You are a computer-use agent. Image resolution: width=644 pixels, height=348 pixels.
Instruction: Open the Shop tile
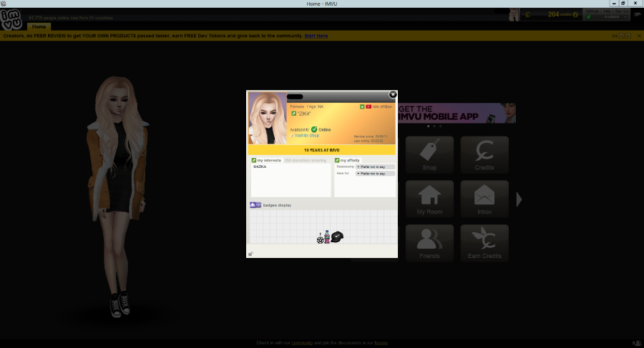pos(429,155)
